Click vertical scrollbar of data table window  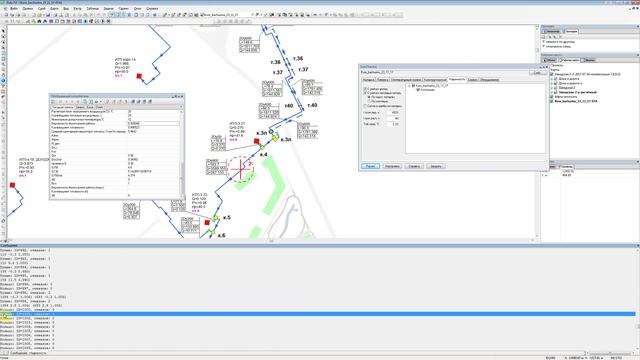[182, 153]
